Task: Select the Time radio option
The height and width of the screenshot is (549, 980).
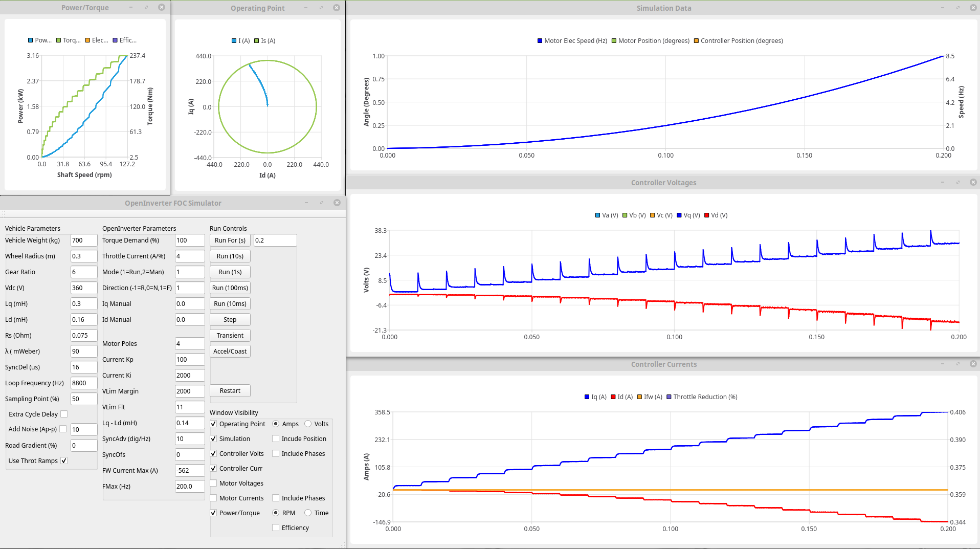Action: (x=308, y=513)
